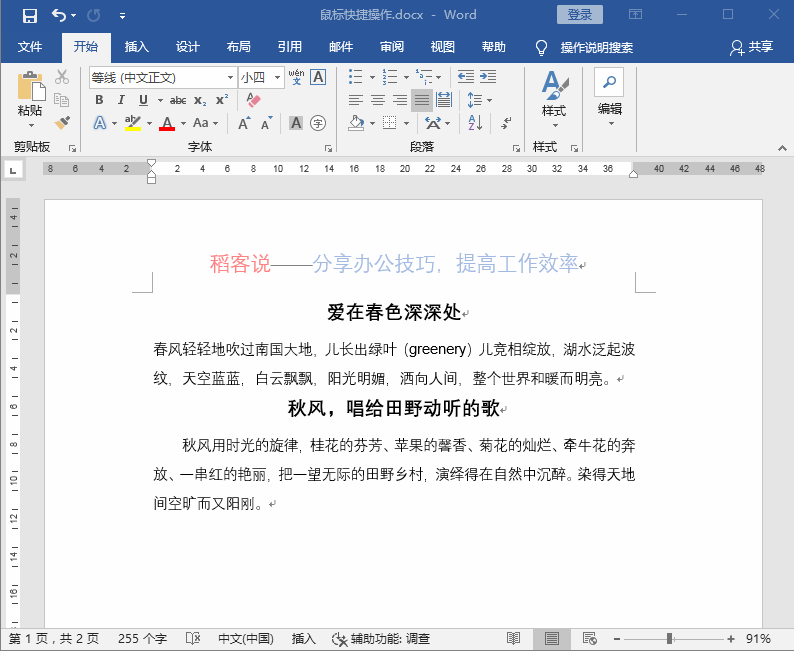Switch to the 审阅 ribbon tab
This screenshot has width=794, height=651.
pos(392,47)
